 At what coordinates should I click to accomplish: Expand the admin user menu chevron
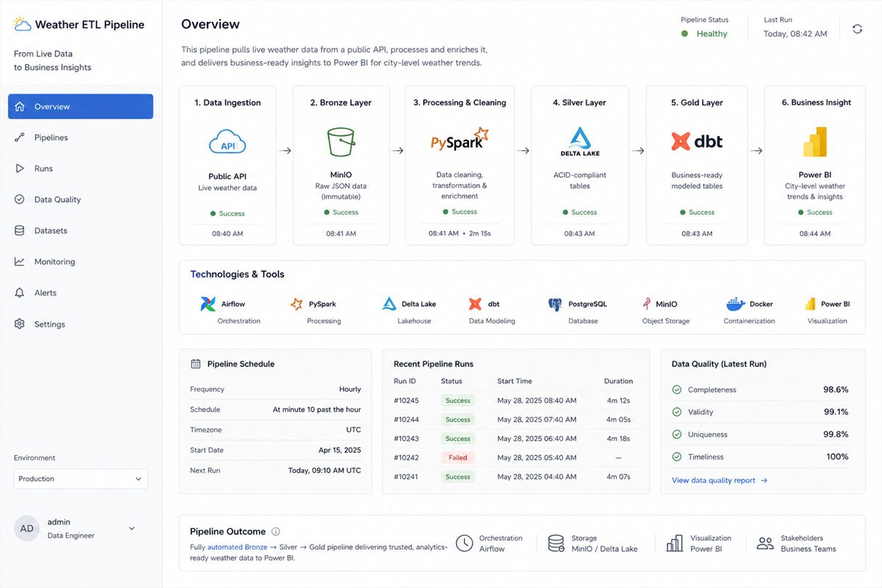click(x=132, y=528)
